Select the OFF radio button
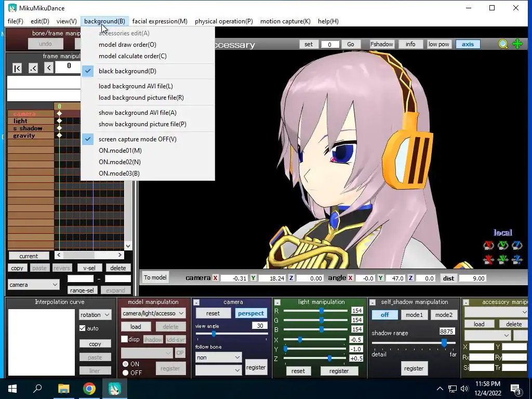 pos(126,373)
